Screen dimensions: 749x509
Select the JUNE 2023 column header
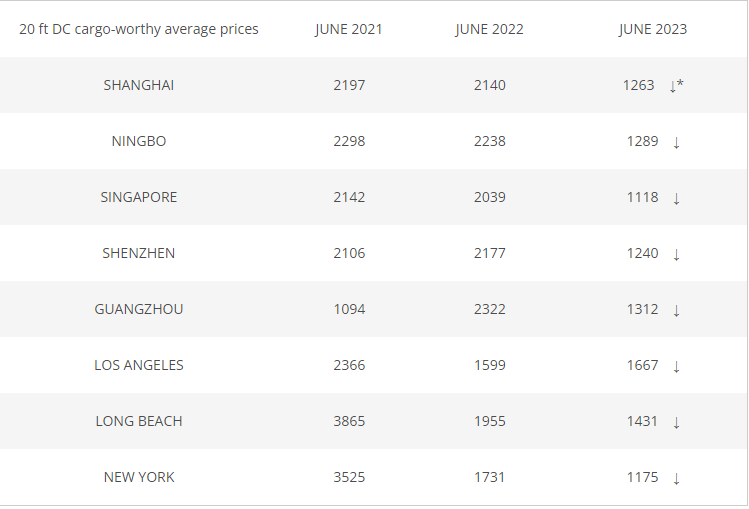[653, 29]
